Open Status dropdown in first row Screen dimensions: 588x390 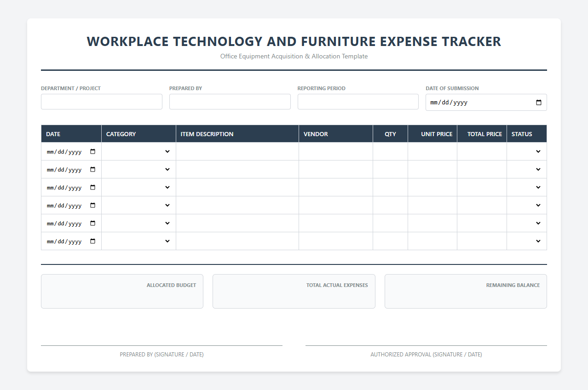pyautogui.click(x=527, y=151)
